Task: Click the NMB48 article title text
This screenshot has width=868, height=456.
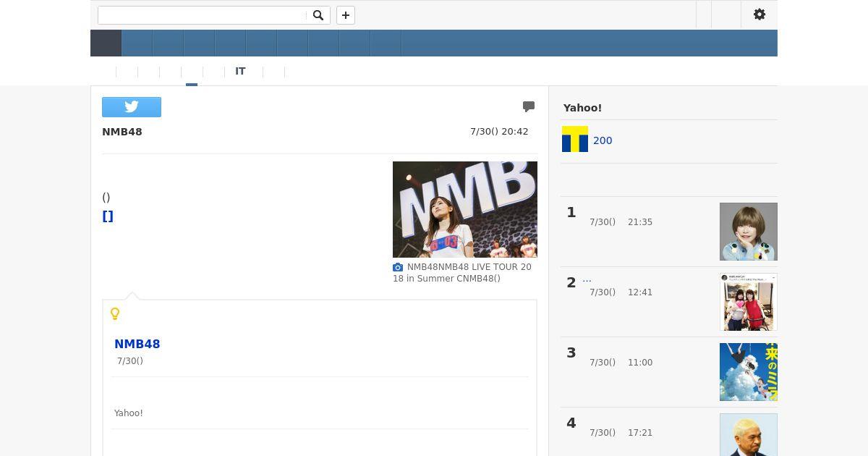Action: 122,132
